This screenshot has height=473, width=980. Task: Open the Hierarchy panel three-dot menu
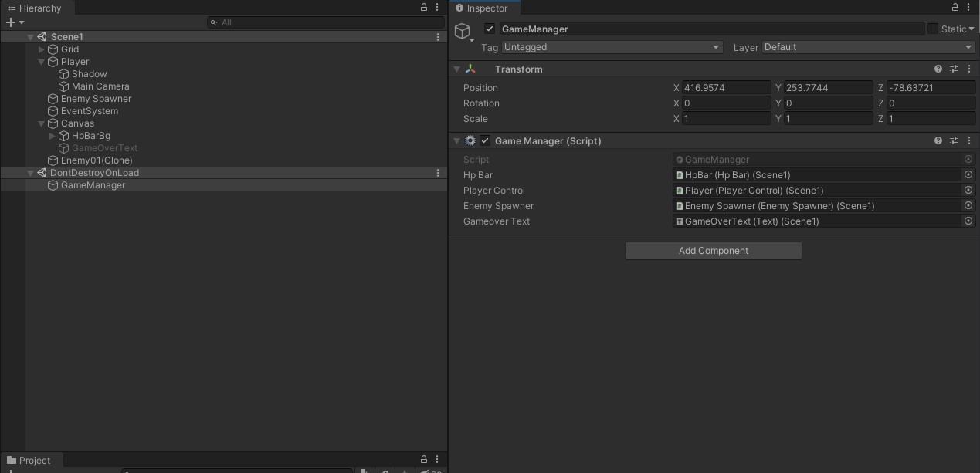pyautogui.click(x=437, y=7)
